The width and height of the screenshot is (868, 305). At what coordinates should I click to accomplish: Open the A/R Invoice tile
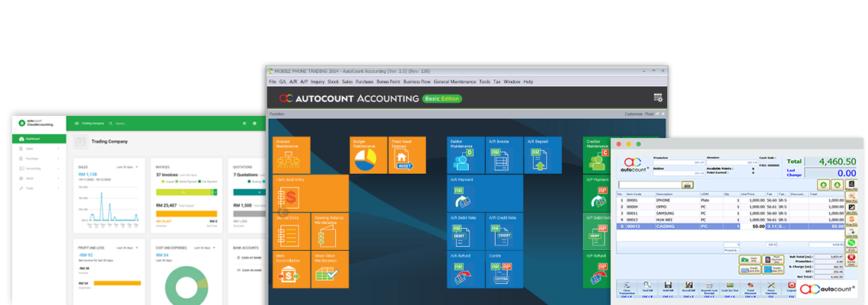504,156
